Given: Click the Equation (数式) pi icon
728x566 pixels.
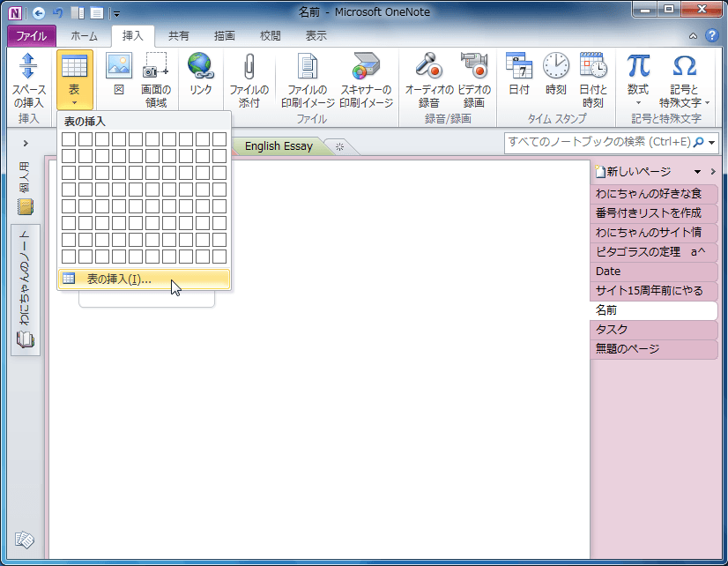Looking at the screenshot, I should pos(638,66).
